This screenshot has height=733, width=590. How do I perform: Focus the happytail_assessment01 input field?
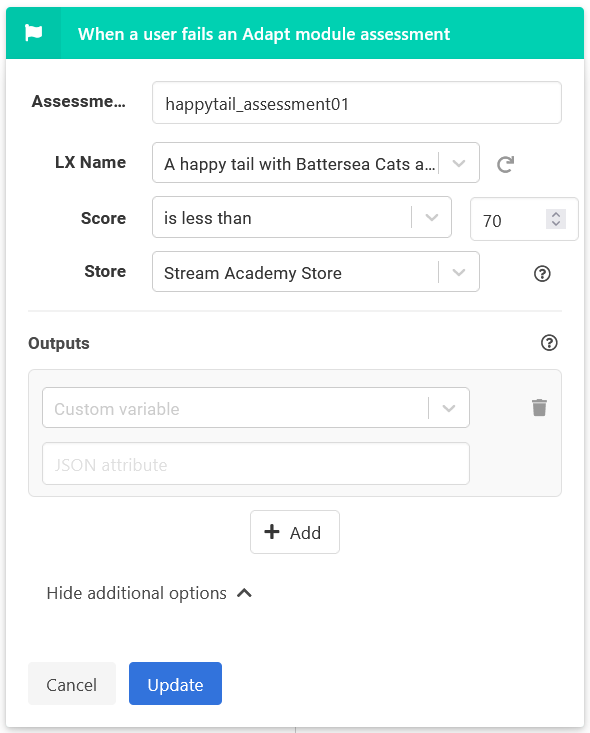click(357, 103)
